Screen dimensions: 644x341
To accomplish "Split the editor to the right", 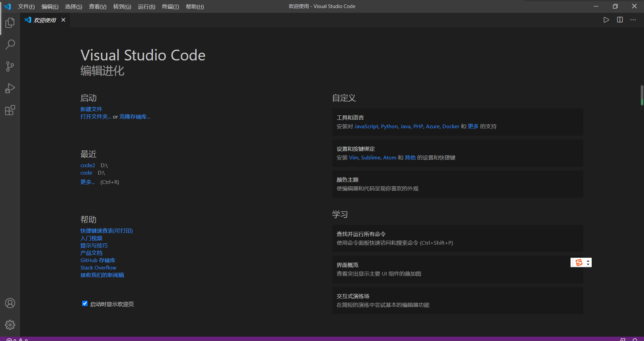I will click(620, 20).
